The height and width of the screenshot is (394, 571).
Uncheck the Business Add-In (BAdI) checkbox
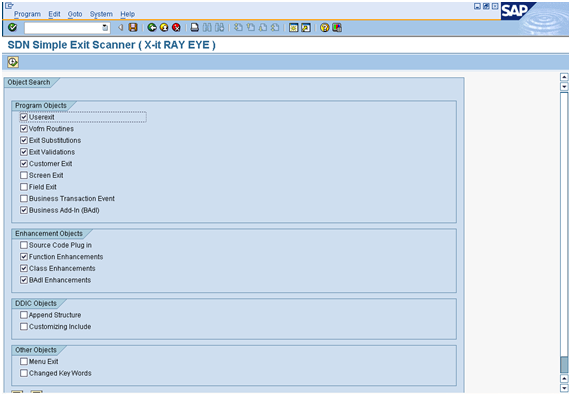(x=24, y=210)
